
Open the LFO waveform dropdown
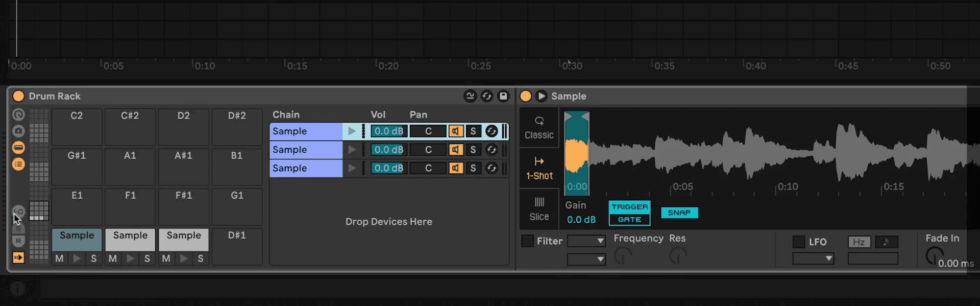click(x=813, y=258)
